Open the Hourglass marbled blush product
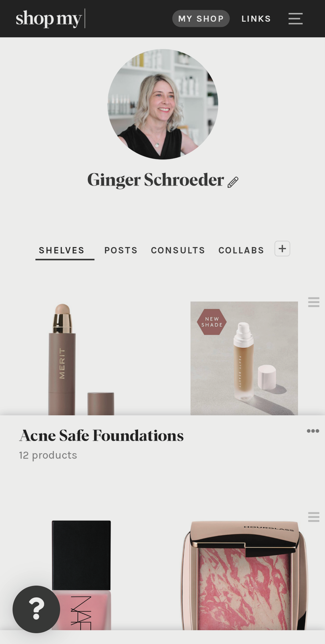 [244, 576]
